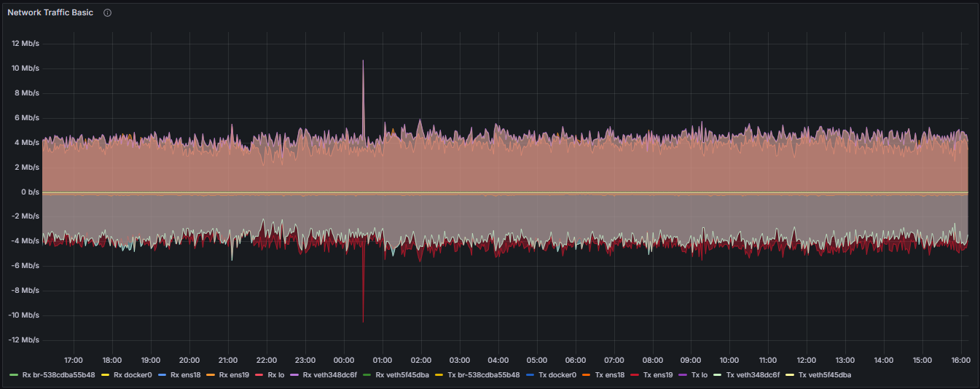This screenshot has width=980, height=389.
Task: Click the 12:00 time axis label
Action: (x=806, y=360)
